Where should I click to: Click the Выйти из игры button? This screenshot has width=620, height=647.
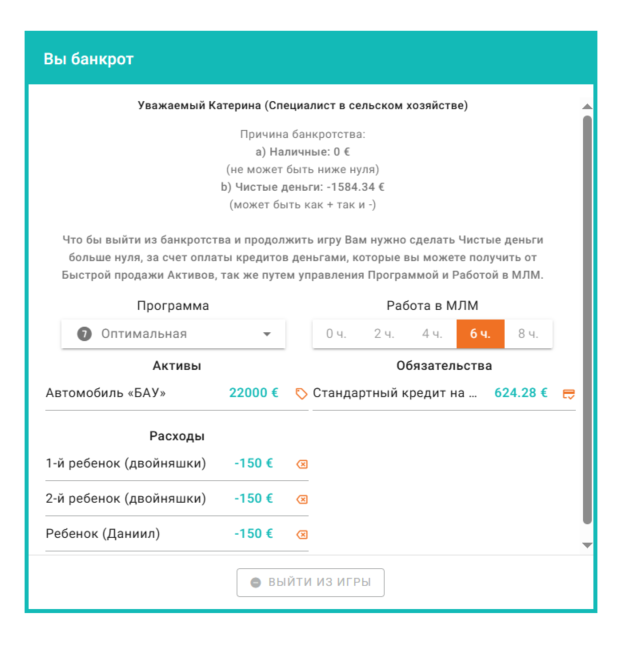click(310, 582)
